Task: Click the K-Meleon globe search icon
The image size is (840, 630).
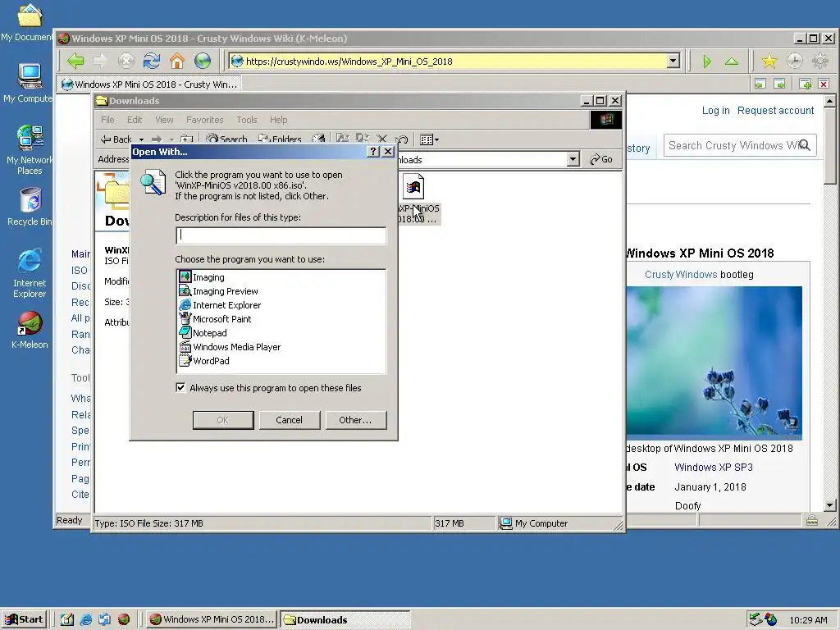Action: (x=203, y=61)
